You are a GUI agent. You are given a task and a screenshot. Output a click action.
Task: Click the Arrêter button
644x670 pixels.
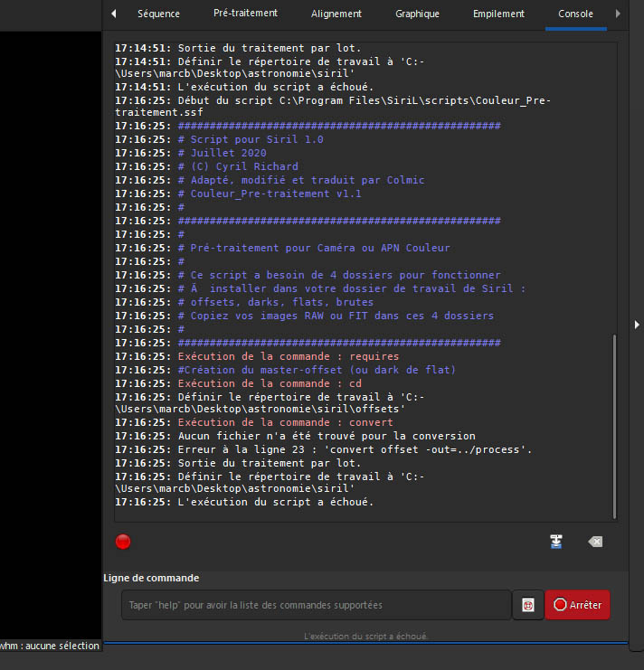point(577,605)
